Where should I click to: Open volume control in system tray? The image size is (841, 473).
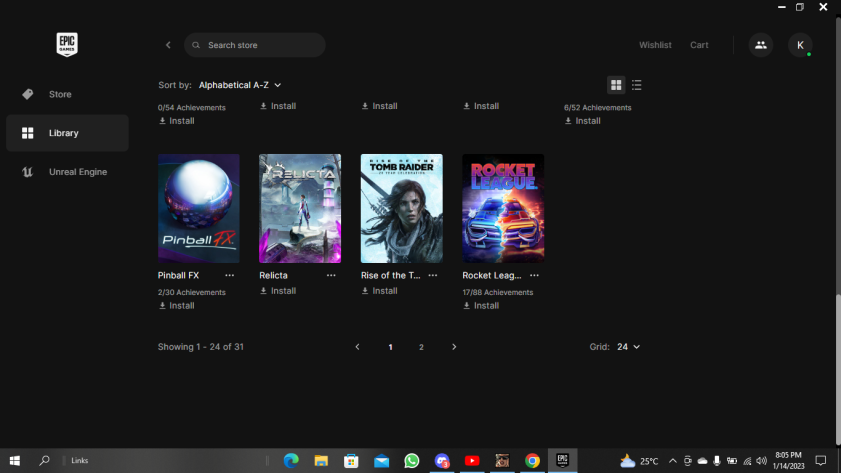[x=762, y=461]
